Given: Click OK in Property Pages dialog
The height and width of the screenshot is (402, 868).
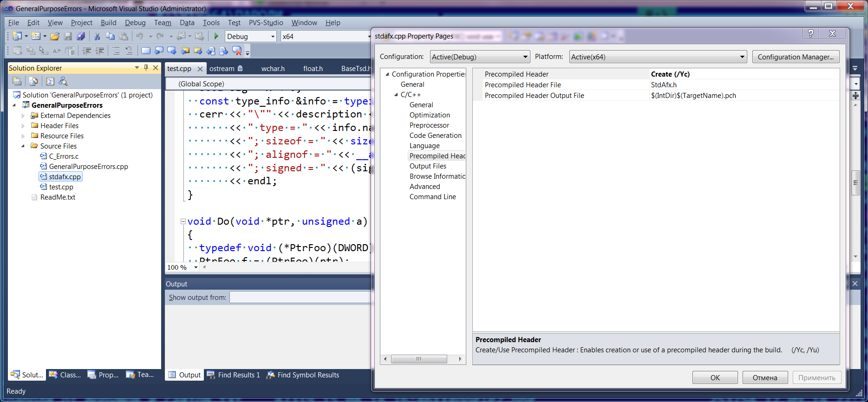Looking at the screenshot, I should [x=715, y=377].
